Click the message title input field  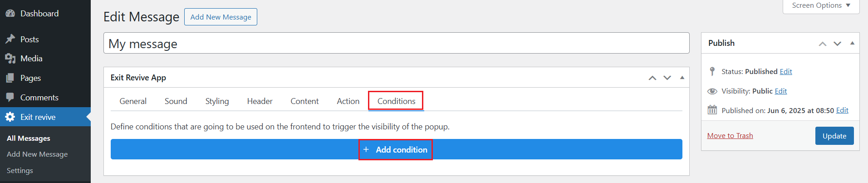click(396, 44)
